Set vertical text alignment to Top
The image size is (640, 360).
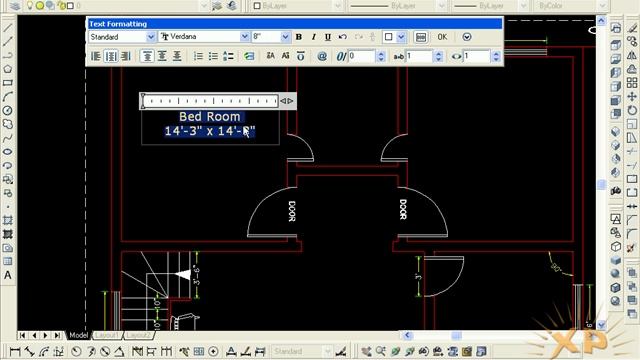147,56
